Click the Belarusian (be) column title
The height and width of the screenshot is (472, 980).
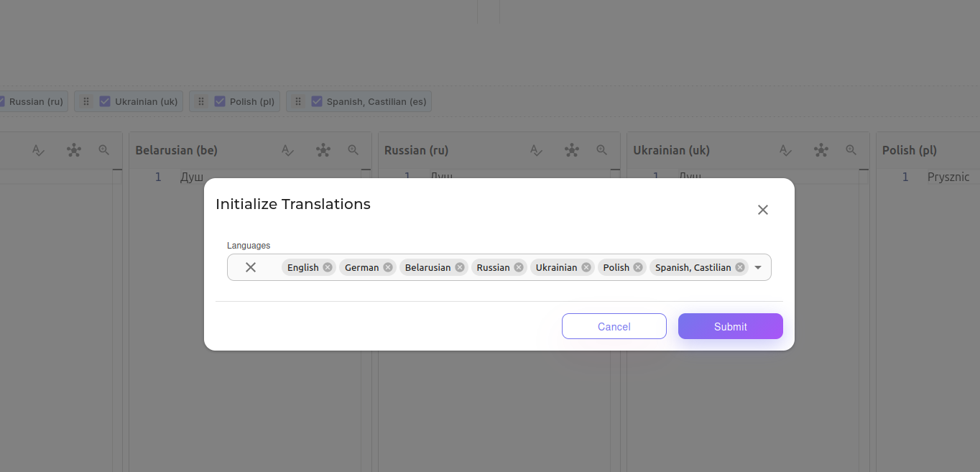[177, 150]
